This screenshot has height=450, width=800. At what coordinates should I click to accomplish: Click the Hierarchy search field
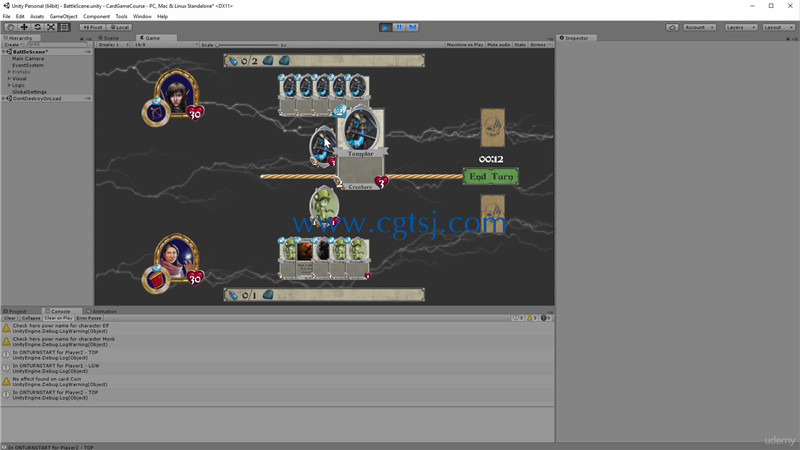pyautogui.click(x=55, y=45)
